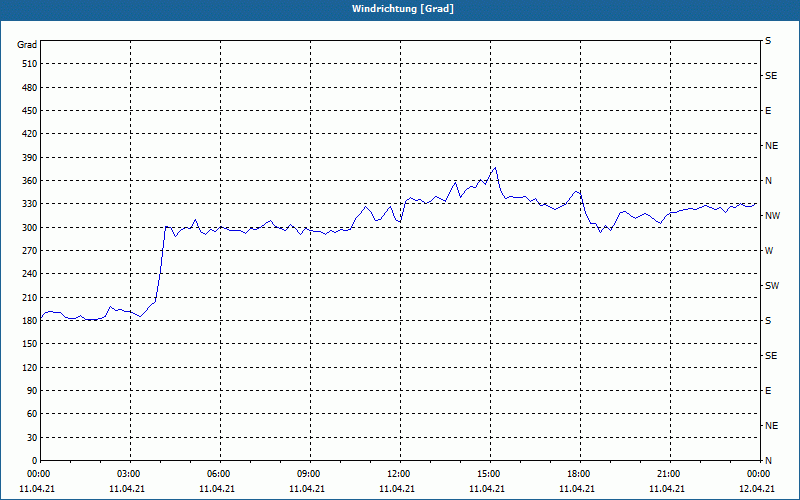Click the topmost S compass label
The width and height of the screenshot is (800, 500).
[768, 41]
